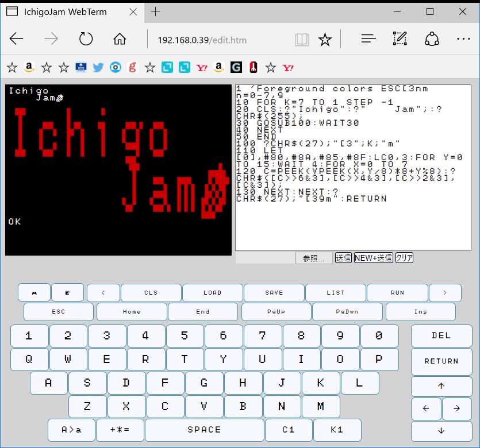This screenshot has height=448, width=480.
Task: Click the SPACE bar key
Action: point(205,430)
